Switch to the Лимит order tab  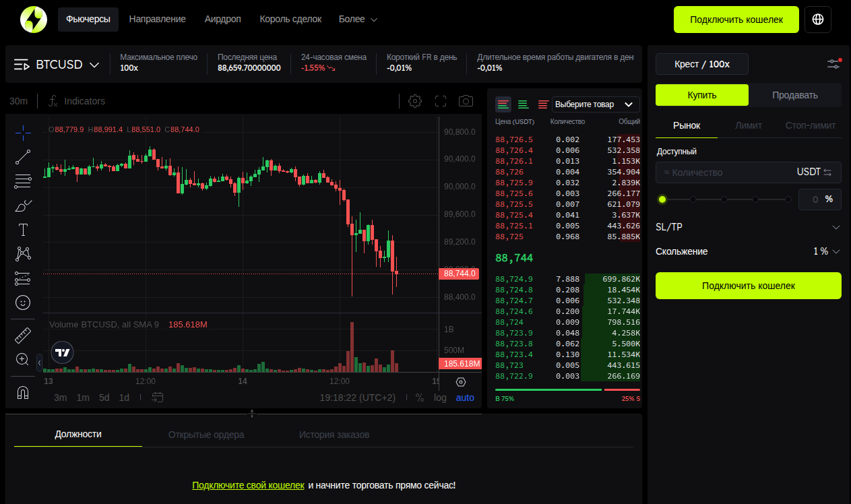tap(748, 125)
